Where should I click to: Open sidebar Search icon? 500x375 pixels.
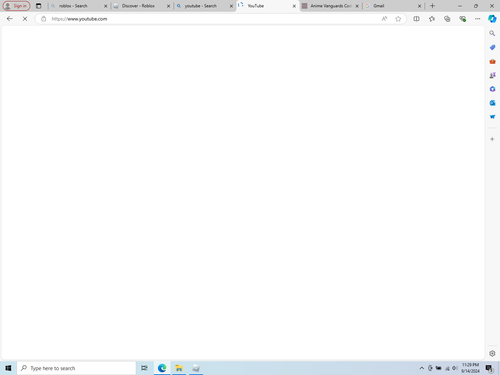tap(492, 33)
